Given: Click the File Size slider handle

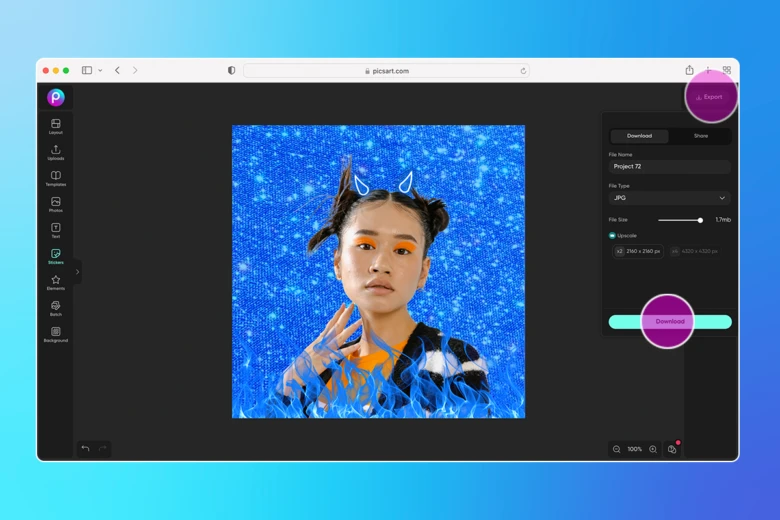Looking at the screenshot, I should [700, 220].
